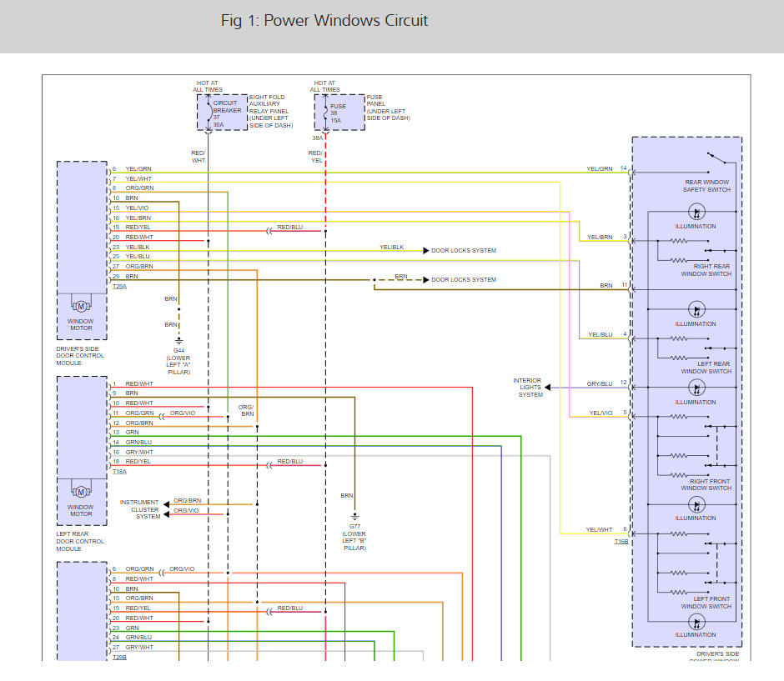Click the interior lights system arrow
This screenshot has height=681, width=784.
[x=547, y=388]
